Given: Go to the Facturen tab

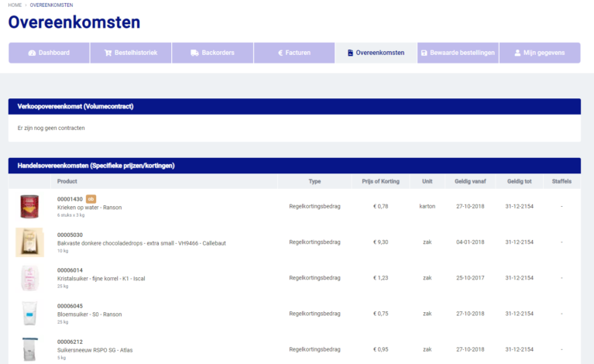Looking at the screenshot, I should pyautogui.click(x=294, y=53).
